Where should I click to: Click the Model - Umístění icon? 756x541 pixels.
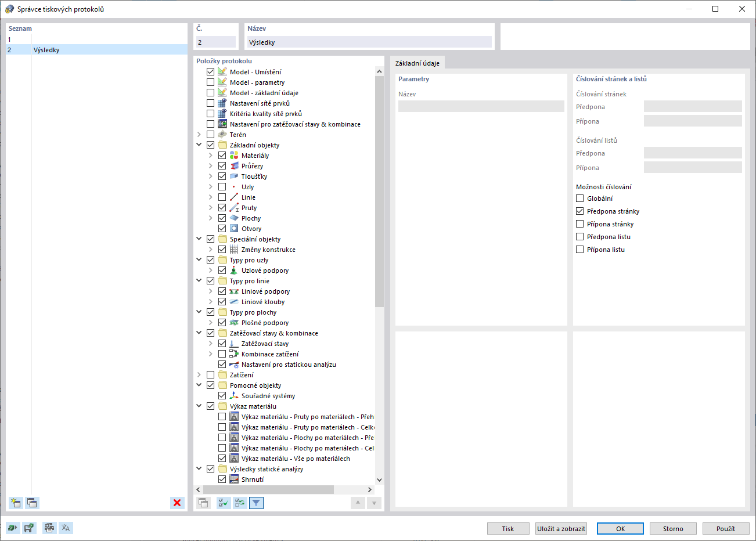[x=222, y=72]
